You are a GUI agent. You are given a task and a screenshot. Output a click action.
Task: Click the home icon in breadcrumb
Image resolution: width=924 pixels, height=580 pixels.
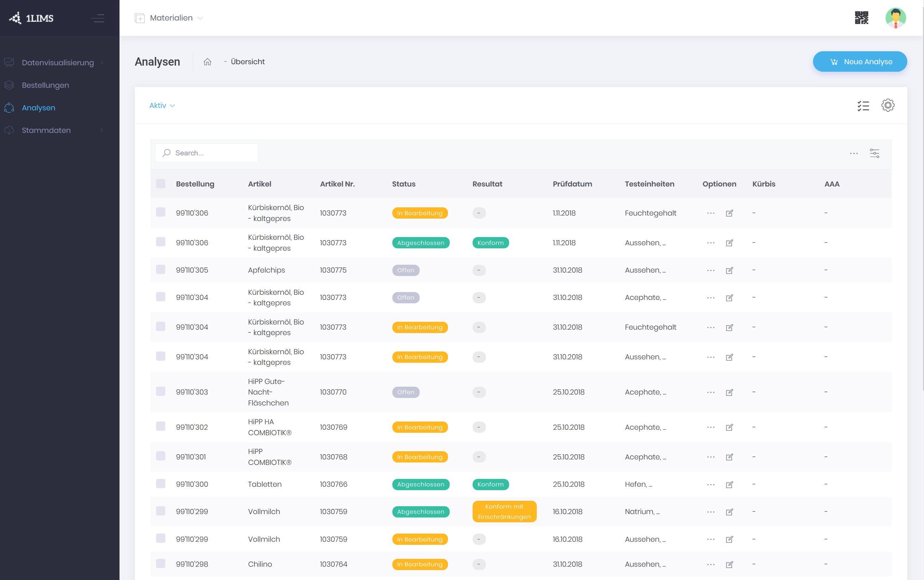(x=207, y=61)
